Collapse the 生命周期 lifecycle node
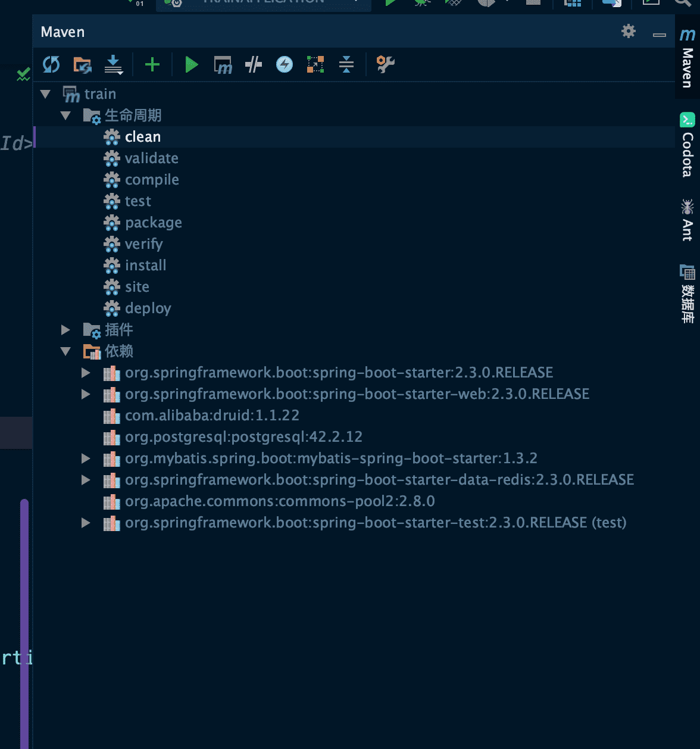The width and height of the screenshot is (700, 749). (x=66, y=116)
